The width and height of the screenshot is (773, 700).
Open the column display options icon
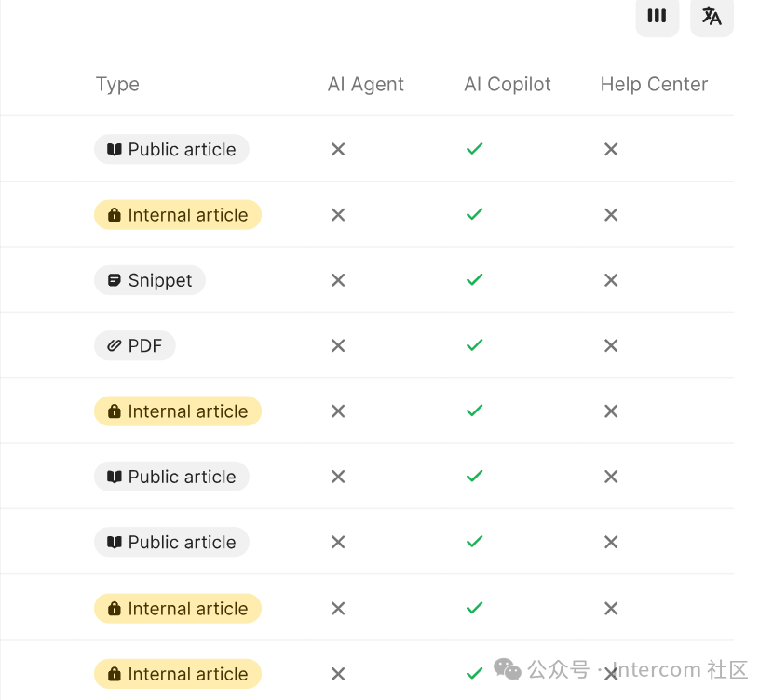[x=657, y=16]
